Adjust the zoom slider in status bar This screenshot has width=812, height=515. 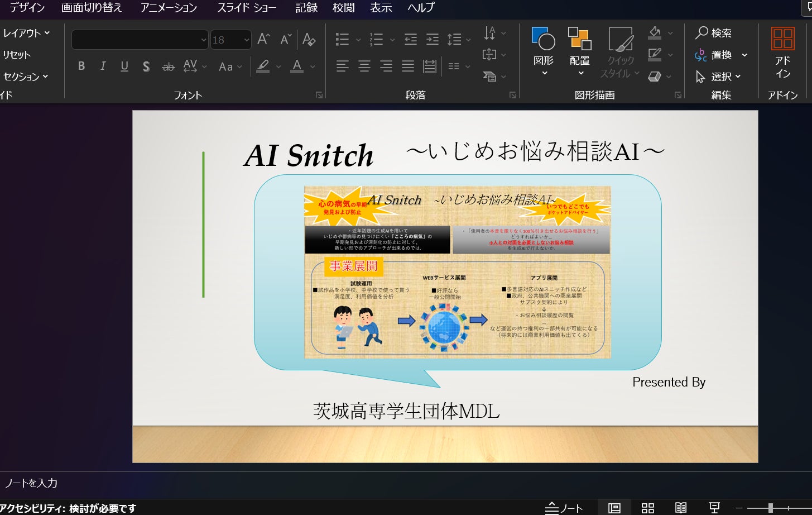point(770,508)
